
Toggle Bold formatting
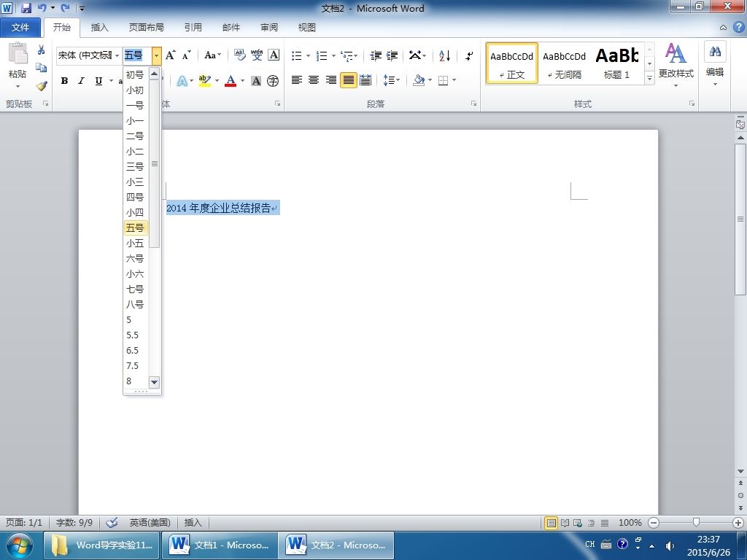64,81
